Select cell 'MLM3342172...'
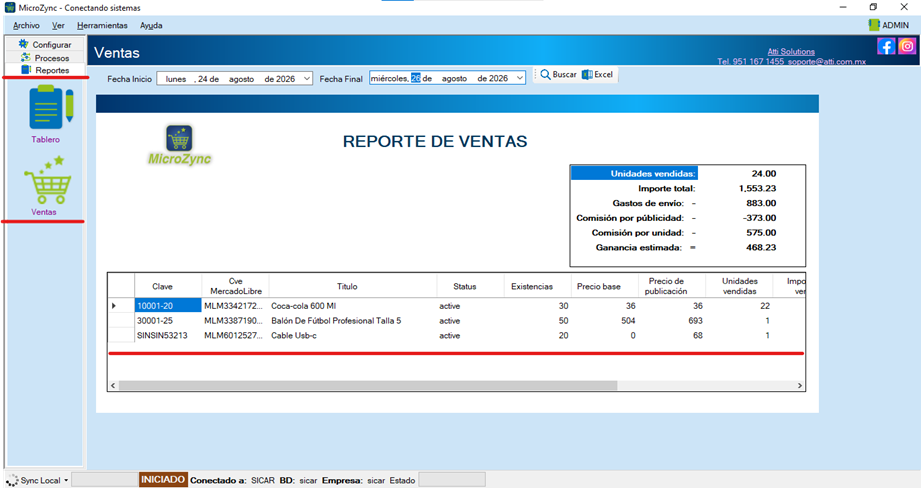The height and width of the screenshot is (488, 921). (236, 306)
